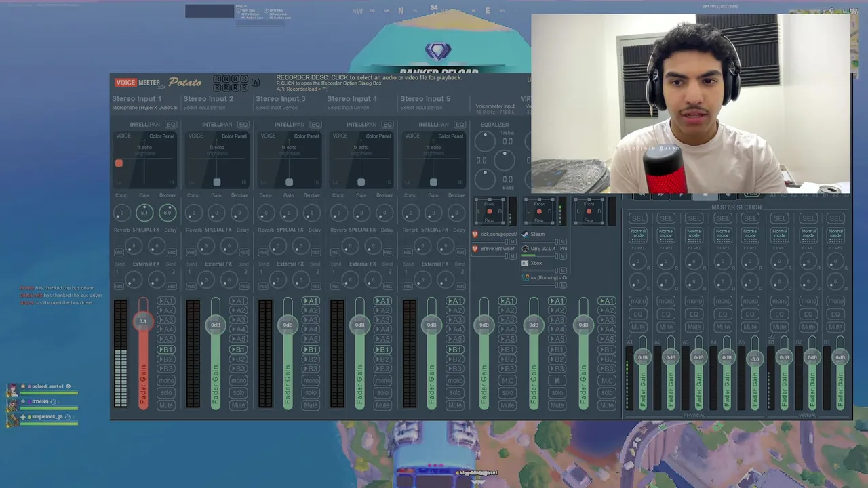Click the Treble knob in the Equalizer section
Image resolution: width=868 pixels, height=488 pixels.
point(485,141)
